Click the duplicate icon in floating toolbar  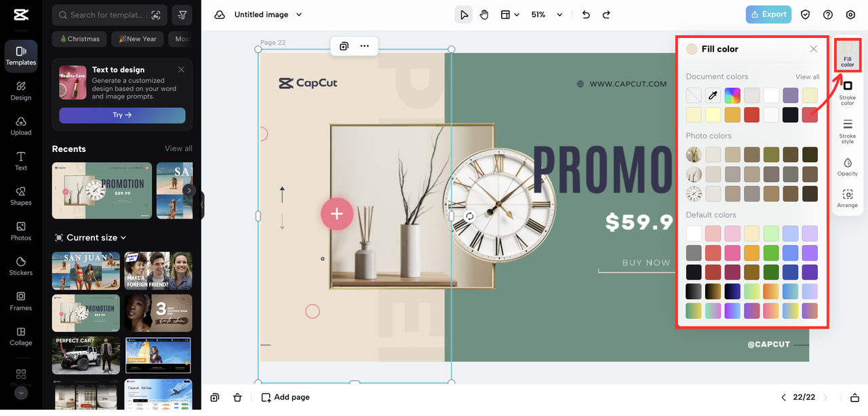click(344, 46)
